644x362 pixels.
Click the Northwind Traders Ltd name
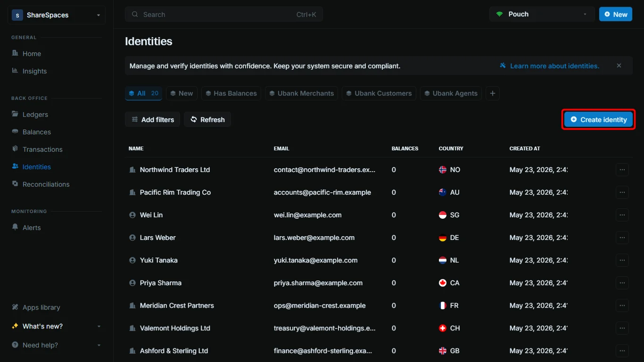point(175,170)
